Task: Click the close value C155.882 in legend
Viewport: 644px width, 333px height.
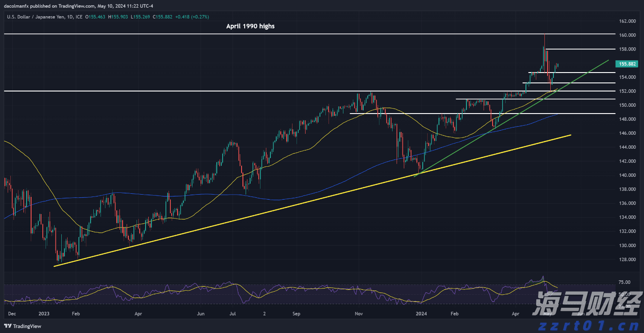Action: pyautogui.click(x=162, y=17)
